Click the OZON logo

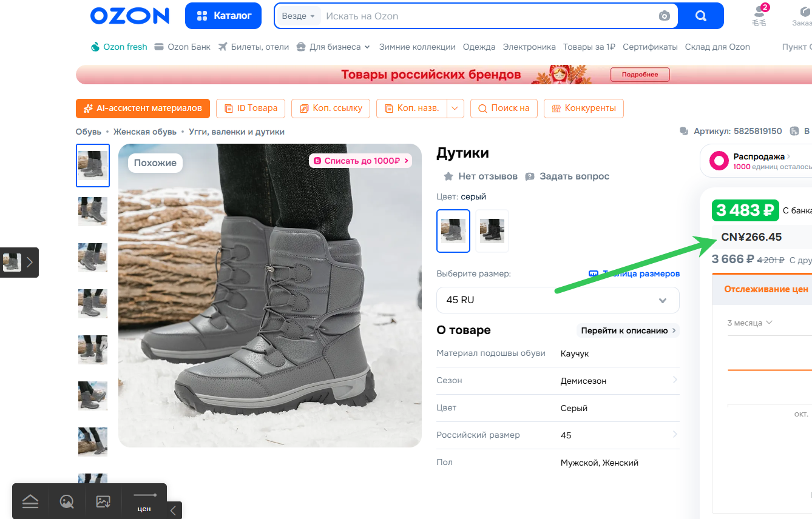(130, 16)
